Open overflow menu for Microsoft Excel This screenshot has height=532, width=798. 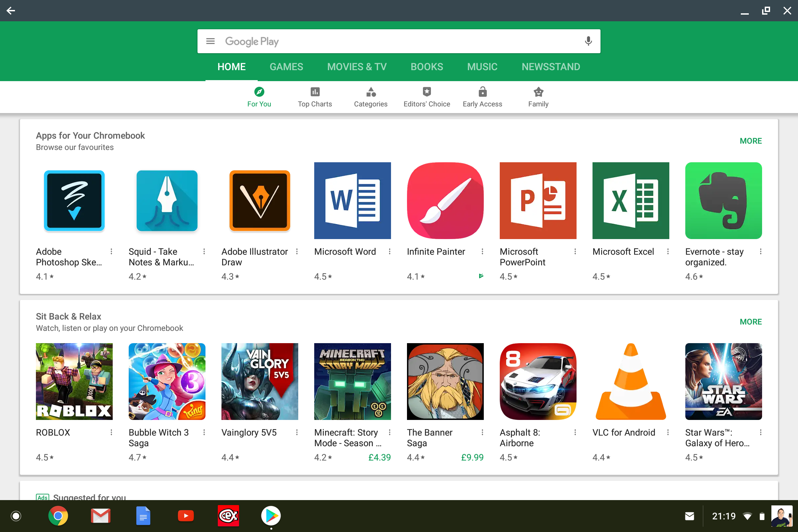(x=668, y=251)
